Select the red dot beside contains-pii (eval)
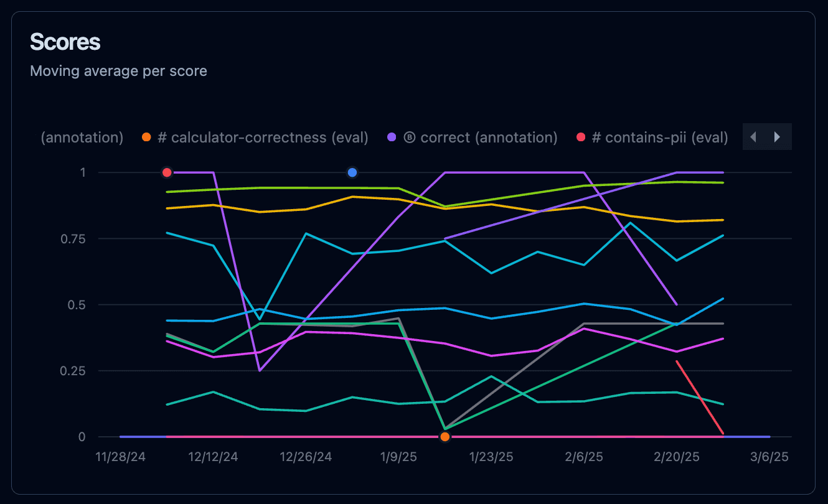The height and width of the screenshot is (504, 828). 580,138
